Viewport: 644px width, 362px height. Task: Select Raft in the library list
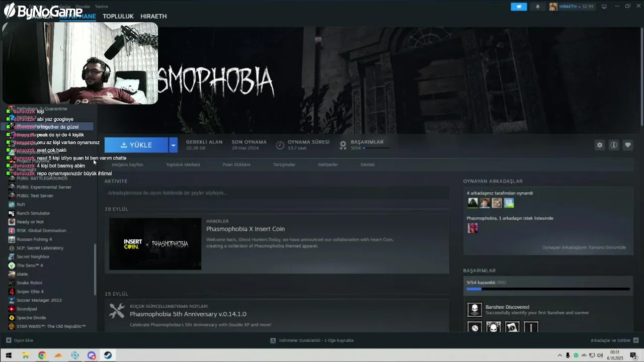(x=21, y=205)
